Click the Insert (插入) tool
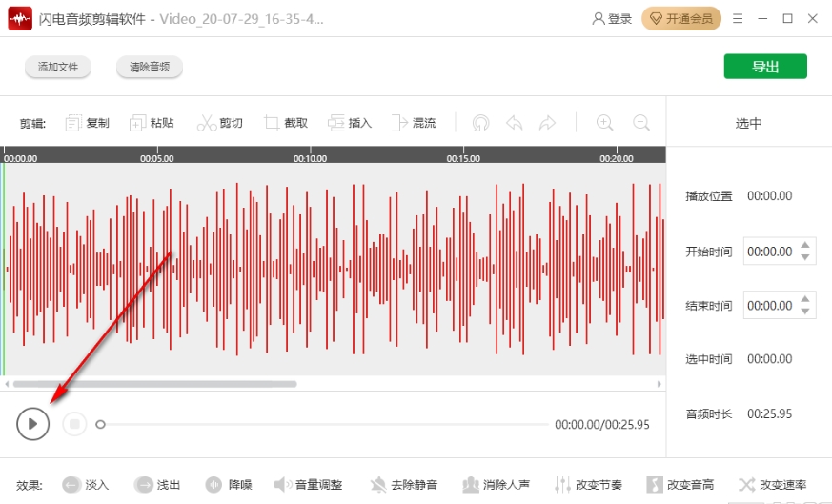The width and height of the screenshot is (832, 504). (349, 123)
